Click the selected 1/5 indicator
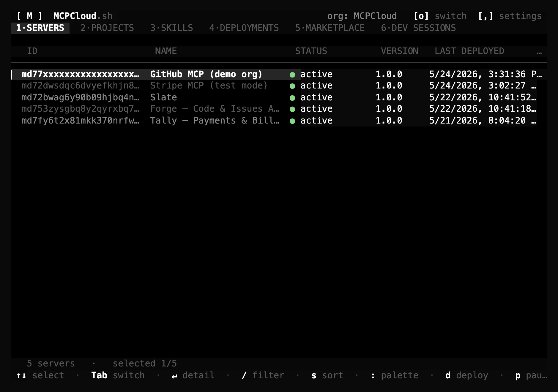558x392 pixels. (145, 363)
